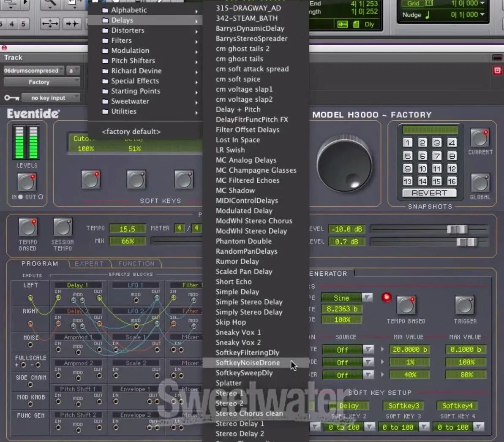Click the red plug-in target button
The image size is (504, 442).
[x=497, y=71]
